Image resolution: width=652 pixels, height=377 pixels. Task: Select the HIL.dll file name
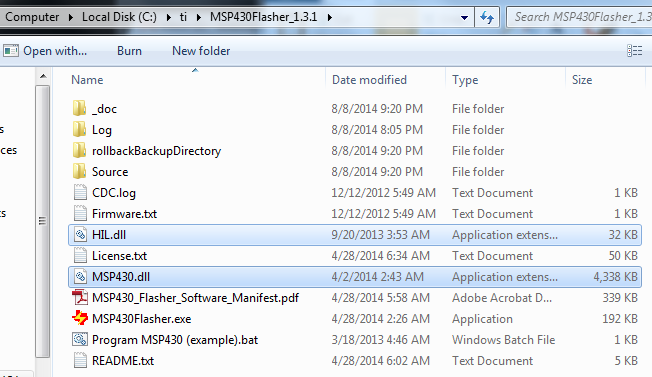click(109, 235)
